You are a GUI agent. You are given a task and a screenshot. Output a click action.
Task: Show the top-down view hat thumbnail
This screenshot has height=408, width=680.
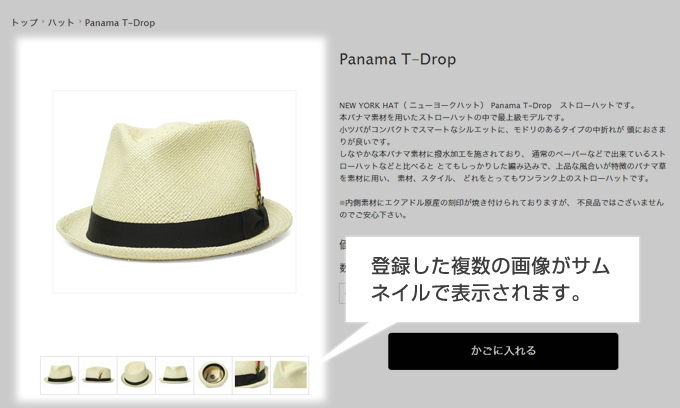click(x=136, y=375)
